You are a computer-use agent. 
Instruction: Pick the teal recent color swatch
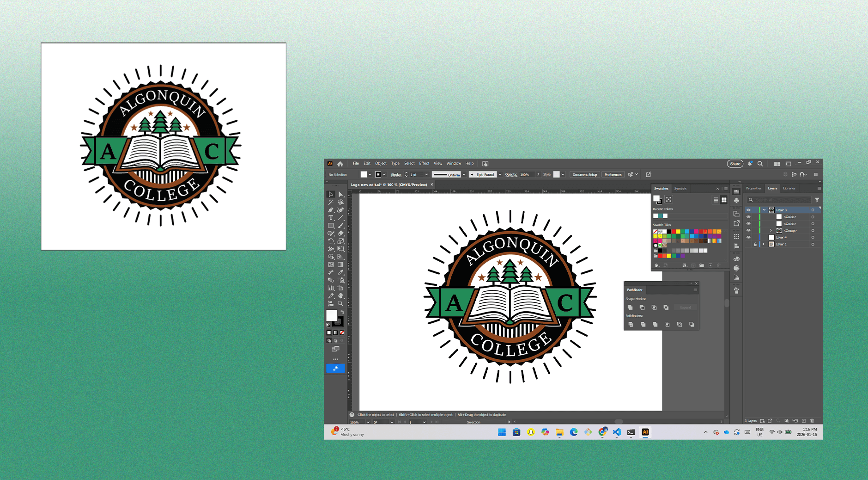(x=660, y=216)
